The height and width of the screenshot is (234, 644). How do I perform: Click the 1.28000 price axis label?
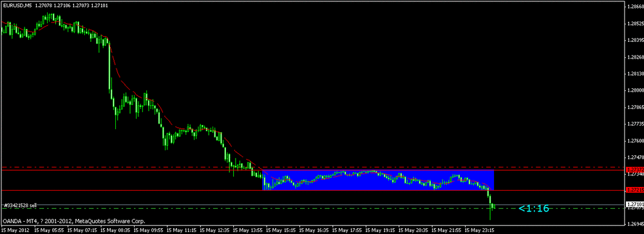(x=636, y=90)
